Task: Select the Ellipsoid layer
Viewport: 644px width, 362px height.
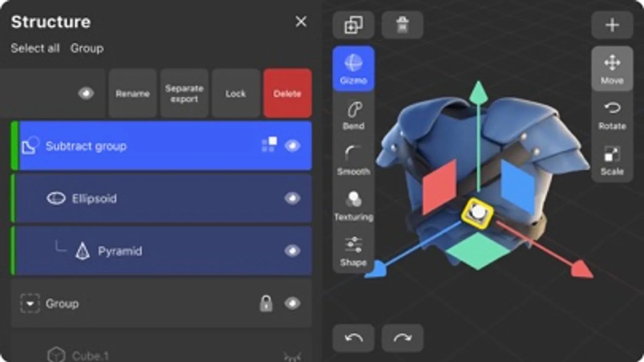Action: [162, 198]
